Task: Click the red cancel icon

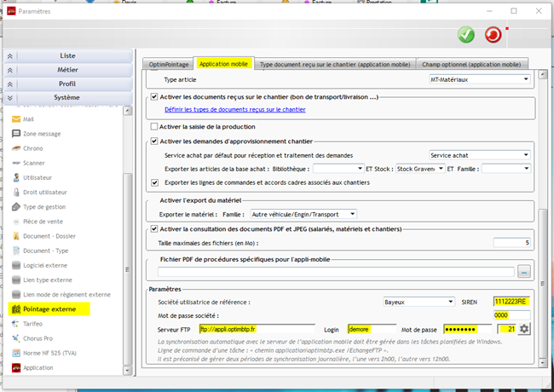Action: click(x=493, y=34)
